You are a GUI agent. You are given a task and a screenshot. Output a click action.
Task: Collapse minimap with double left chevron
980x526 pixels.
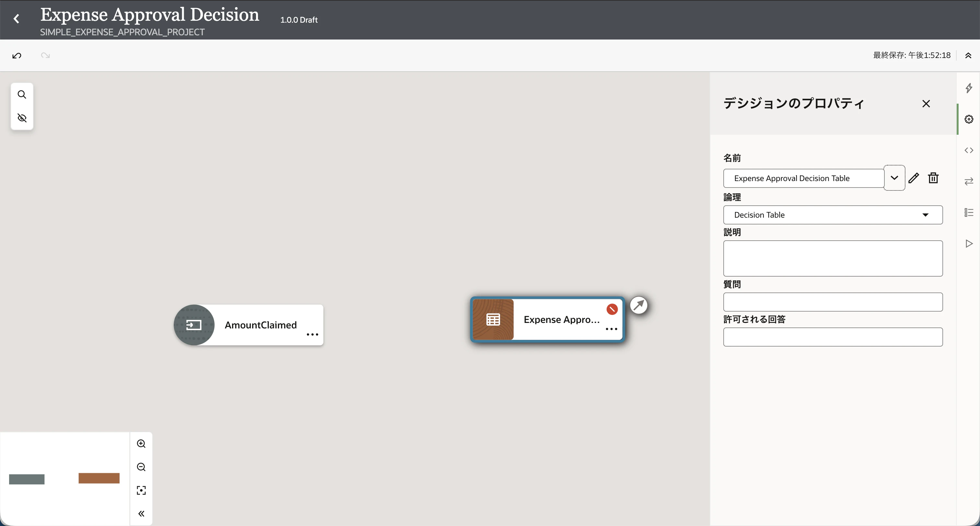[x=141, y=513]
